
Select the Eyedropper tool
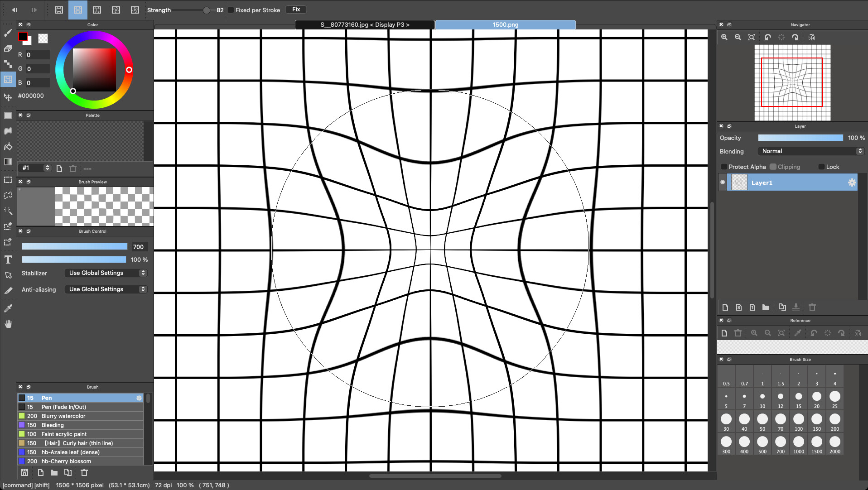click(x=8, y=308)
